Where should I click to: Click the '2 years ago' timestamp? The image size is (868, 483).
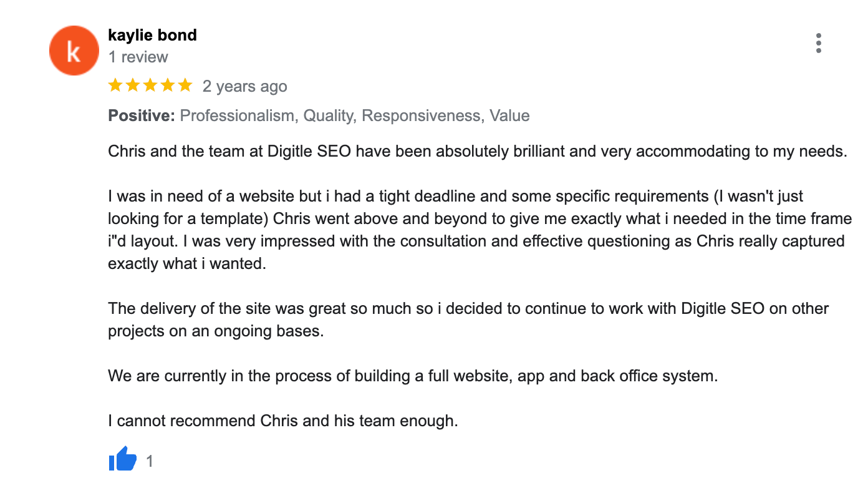tap(244, 87)
